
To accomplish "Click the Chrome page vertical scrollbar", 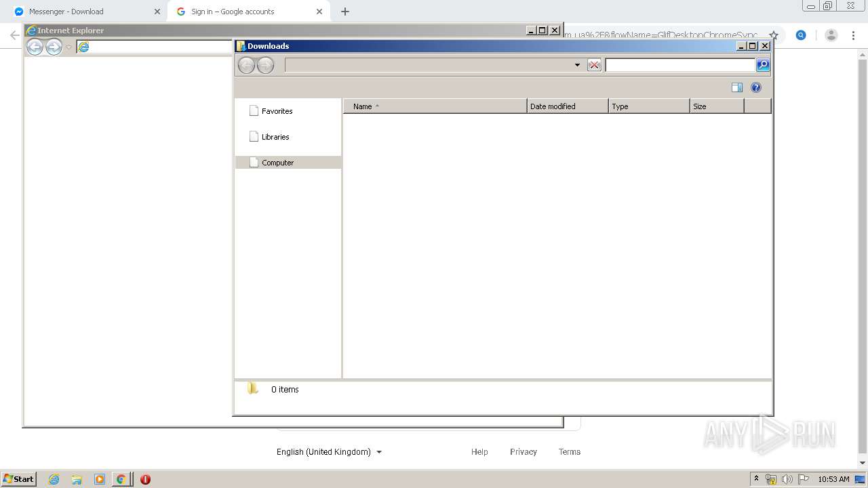I will click(863, 257).
